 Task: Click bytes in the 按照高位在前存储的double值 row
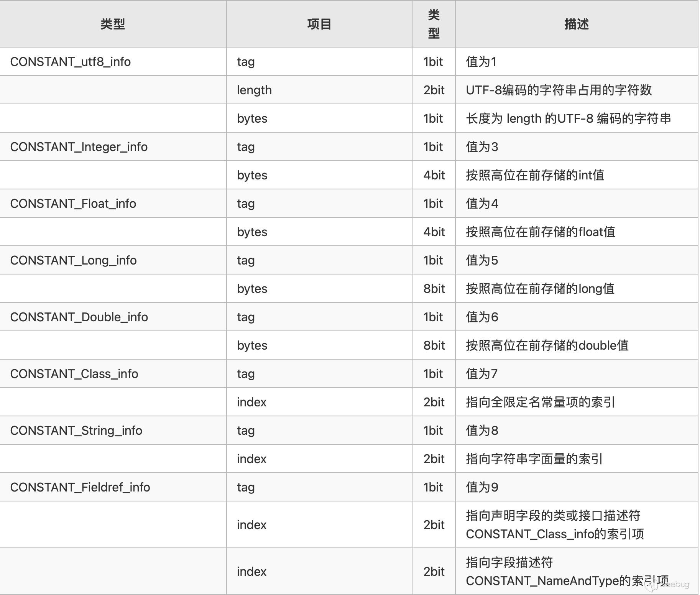click(x=252, y=346)
